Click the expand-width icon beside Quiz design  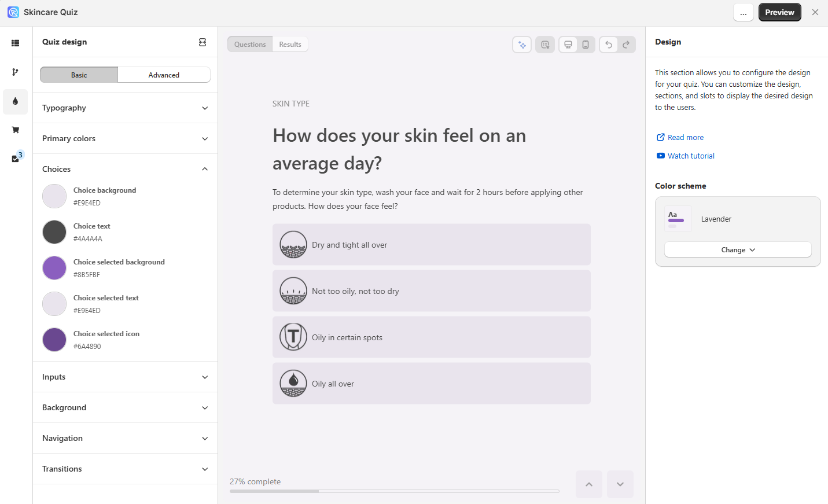tap(203, 42)
